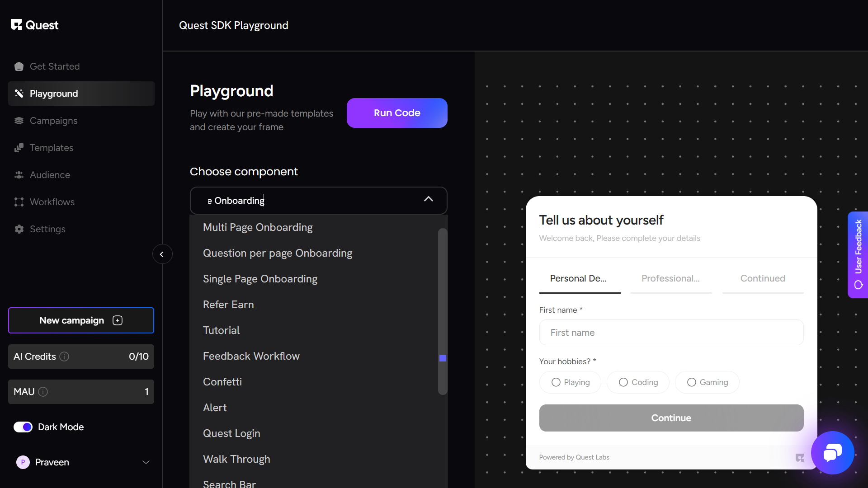Open the chat bubble widget
Image resolution: width=868 pixels, height=488 pixels.
pos(832,452)
